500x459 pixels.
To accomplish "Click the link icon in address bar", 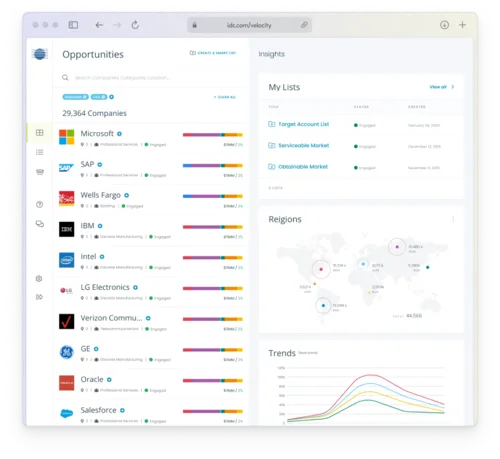I will point(304,25).
